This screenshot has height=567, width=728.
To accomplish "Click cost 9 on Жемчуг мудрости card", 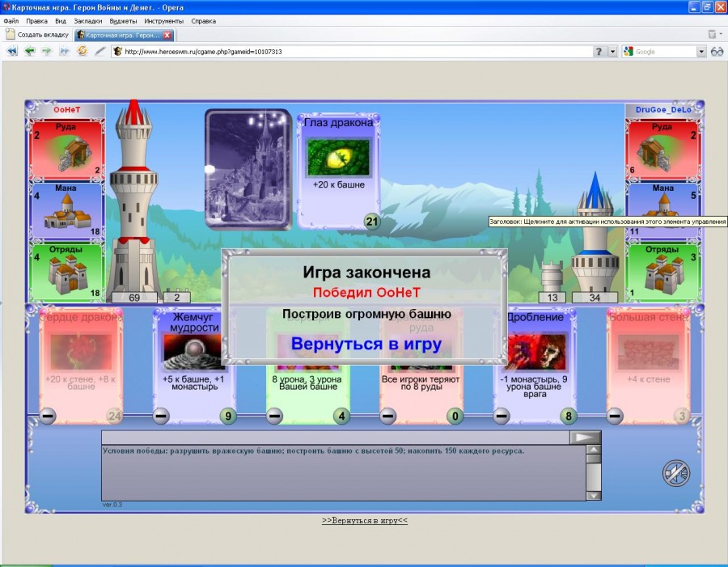I will [228, 416].
